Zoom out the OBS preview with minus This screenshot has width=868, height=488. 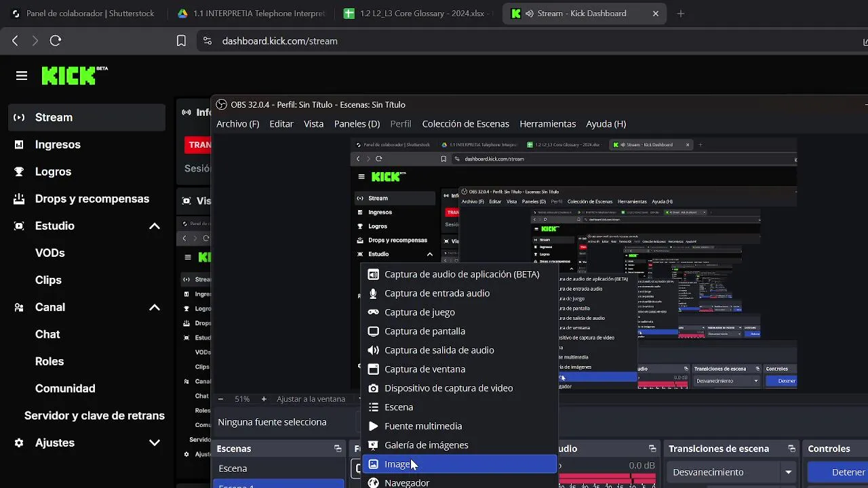point(220,399)
